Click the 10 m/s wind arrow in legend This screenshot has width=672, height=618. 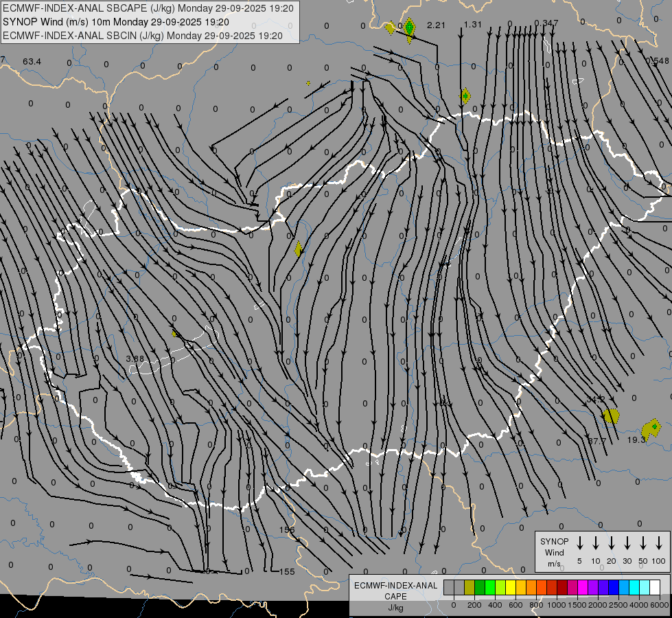pyautogui.click(x=596, y=543)
